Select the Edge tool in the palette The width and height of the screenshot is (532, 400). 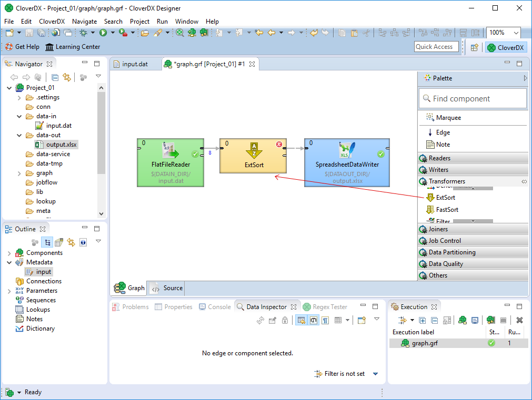click(x=443, y=132)
